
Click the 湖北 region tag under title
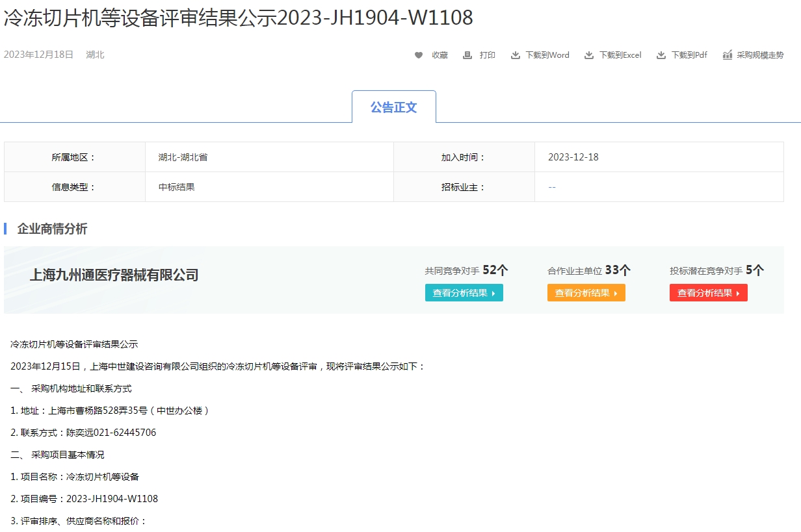point(95,55)
